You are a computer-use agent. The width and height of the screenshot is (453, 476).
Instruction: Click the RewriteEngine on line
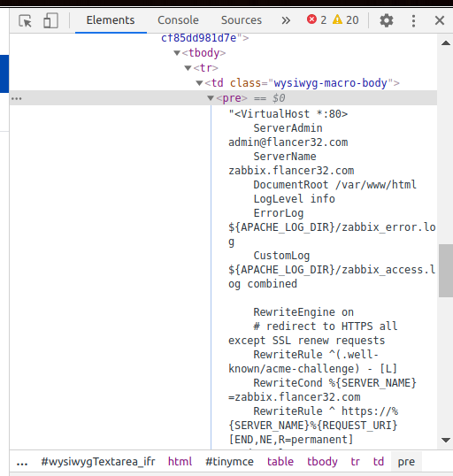pos(303,312)
